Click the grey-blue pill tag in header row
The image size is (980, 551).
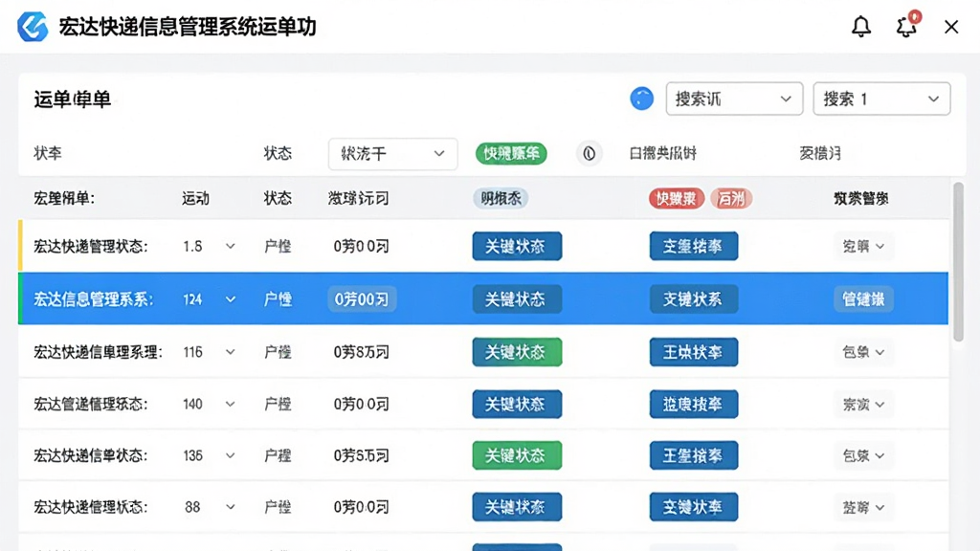point(501,199)
